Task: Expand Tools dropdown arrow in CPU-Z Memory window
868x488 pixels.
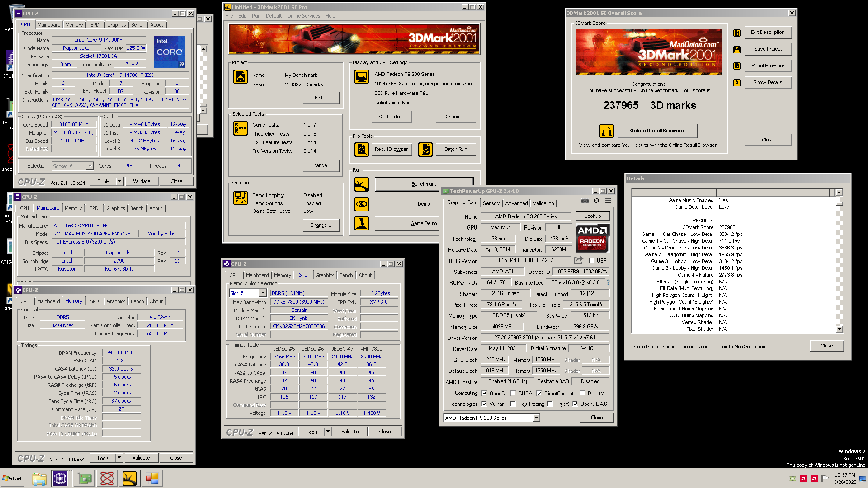Action: pos(119,458)
